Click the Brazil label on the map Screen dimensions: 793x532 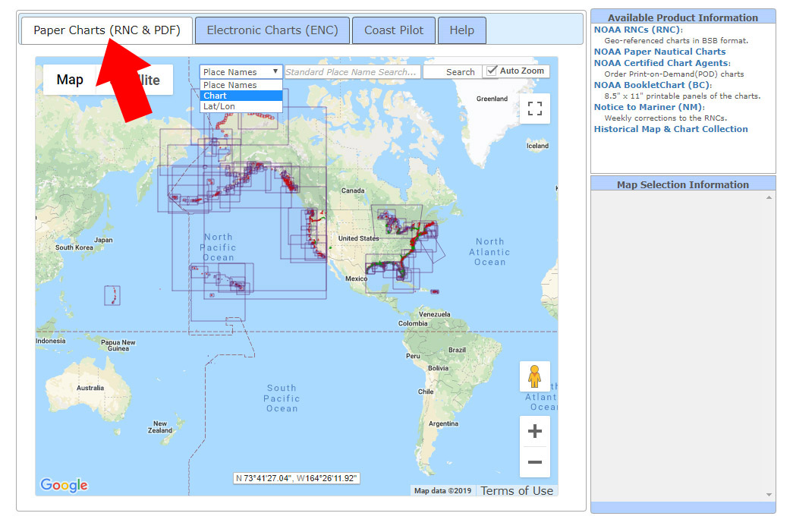(457, 350)
